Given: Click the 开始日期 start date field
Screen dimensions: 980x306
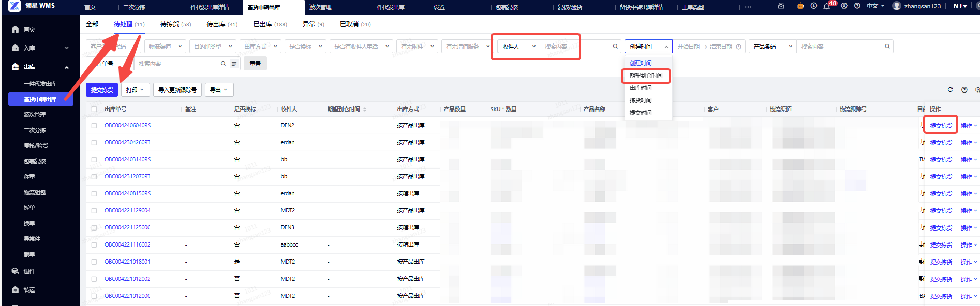Looking at the screenshot, I should 688,47.
